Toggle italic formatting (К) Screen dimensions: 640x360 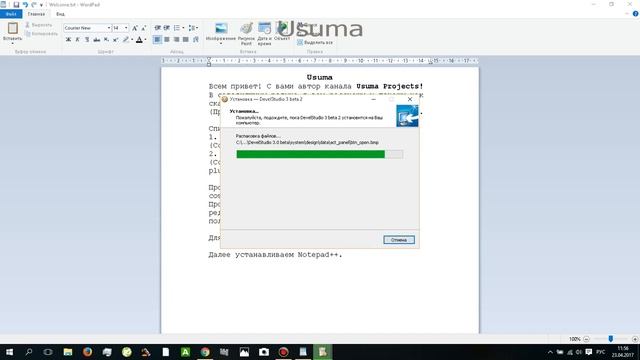78,40
